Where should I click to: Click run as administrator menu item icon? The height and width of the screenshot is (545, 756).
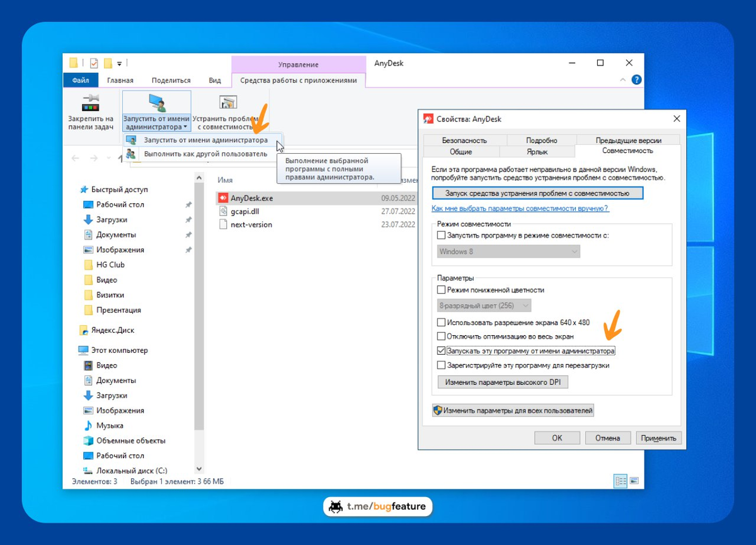[131, 140]
